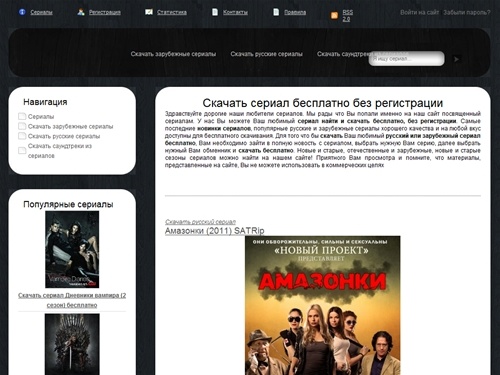Click folder icon next to Скачать русские сериалы
This screenshot has width=500, height=375.
[22, 136]
